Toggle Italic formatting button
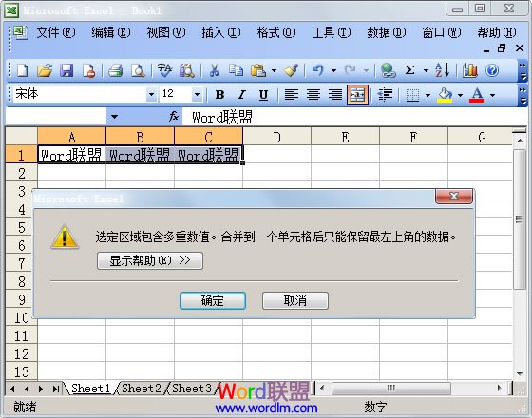 [x=241, y=95]
